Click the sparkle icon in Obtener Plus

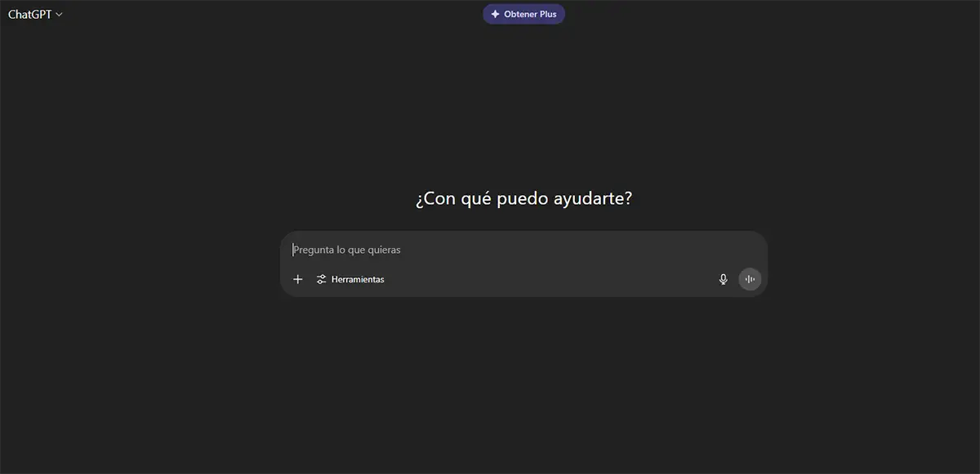click(x=495, y=15)
